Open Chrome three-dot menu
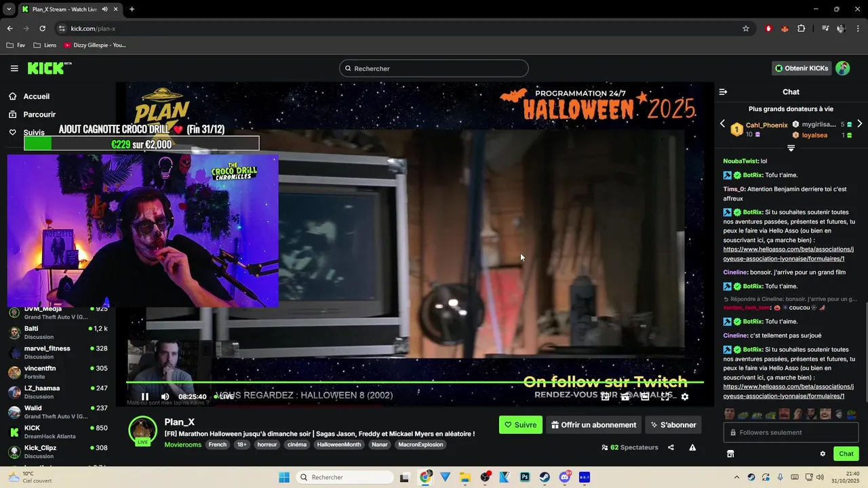 (859, 28)
